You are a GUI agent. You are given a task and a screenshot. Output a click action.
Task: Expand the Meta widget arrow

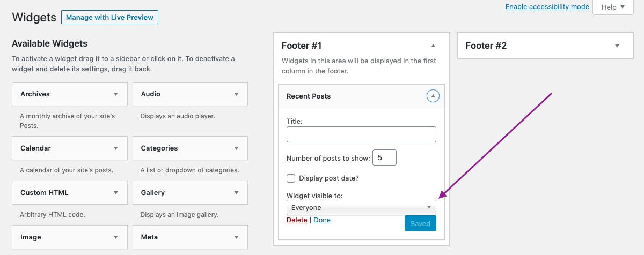236,237
